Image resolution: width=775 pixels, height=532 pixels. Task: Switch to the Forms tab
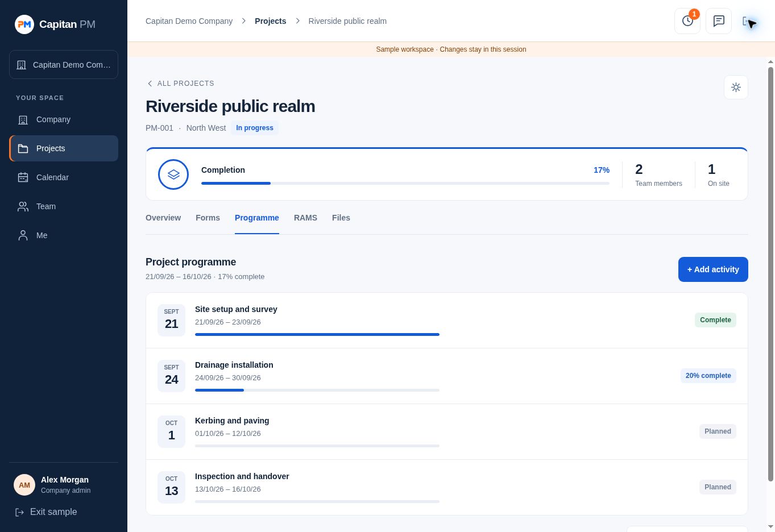(x=208, y=218)
